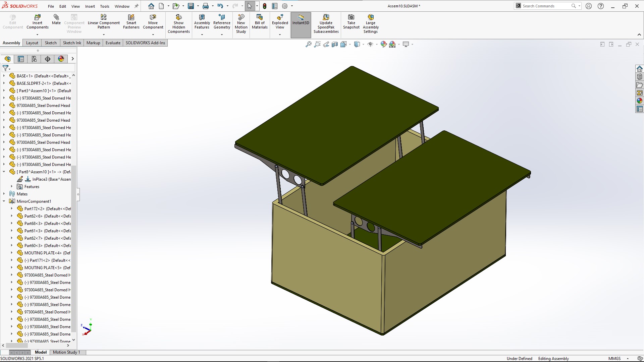644x362 pixels.
Task: Open the Insert menu
Action: pyautogui.click(x=90, y=6)
